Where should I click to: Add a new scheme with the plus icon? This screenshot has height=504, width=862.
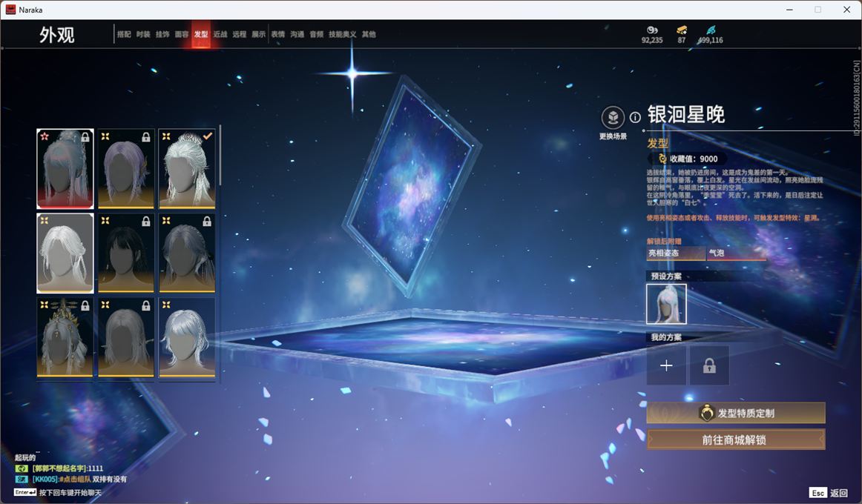tap(666, 365)
